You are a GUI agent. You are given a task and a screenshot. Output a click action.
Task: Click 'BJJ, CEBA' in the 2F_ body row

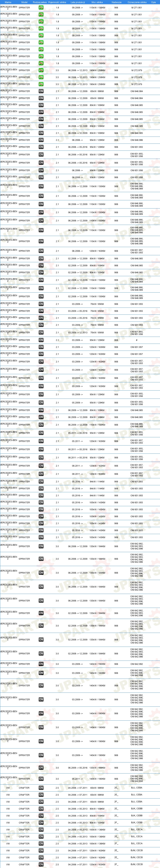pyautogui.click(x=136, y=802)
